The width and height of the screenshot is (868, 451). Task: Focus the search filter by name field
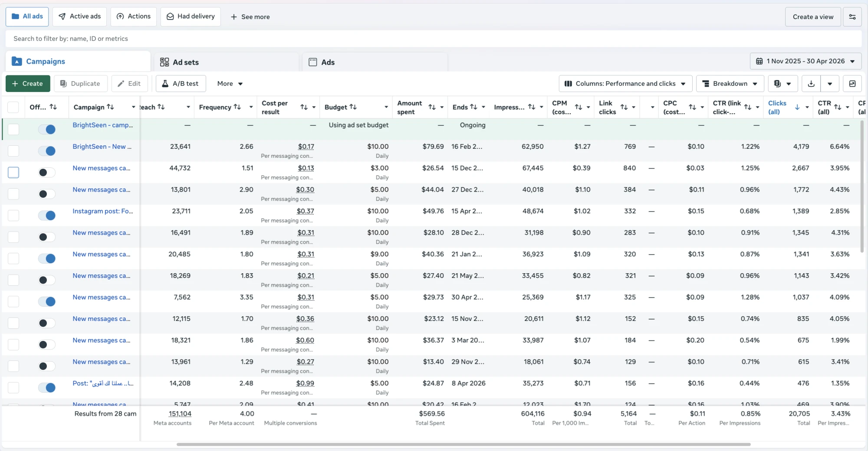[433, 39]
